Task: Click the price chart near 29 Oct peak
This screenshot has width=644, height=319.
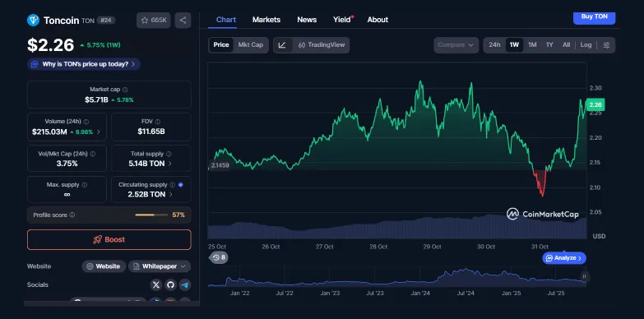Action: tap(420, 83)
